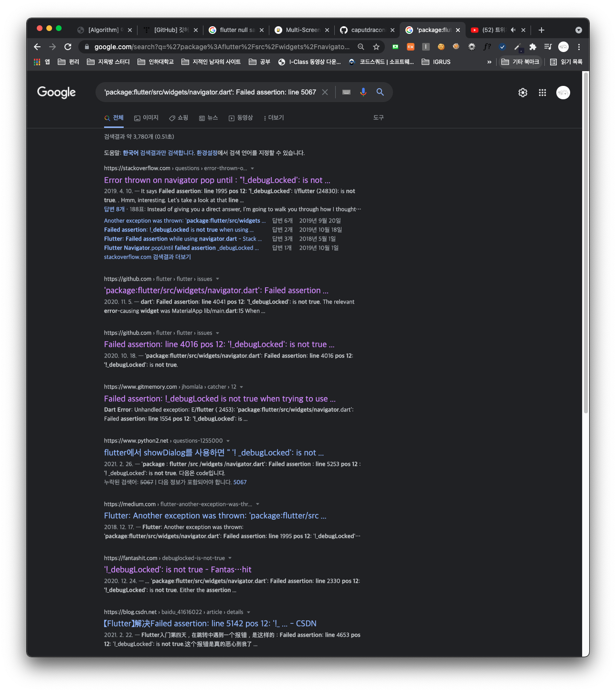
Task: Open 'Flutter Navigator.popUntil failed assertion' sublink
Action: point(181,248)
